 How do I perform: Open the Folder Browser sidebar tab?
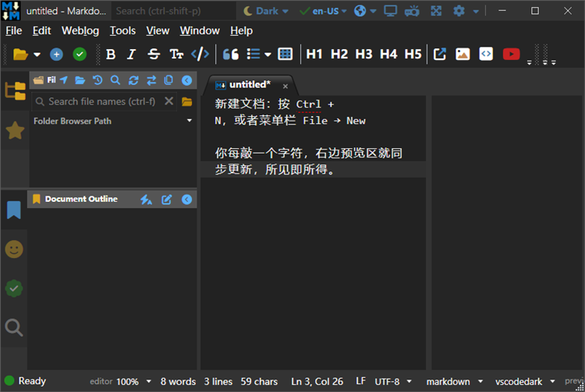click(15, 90)
